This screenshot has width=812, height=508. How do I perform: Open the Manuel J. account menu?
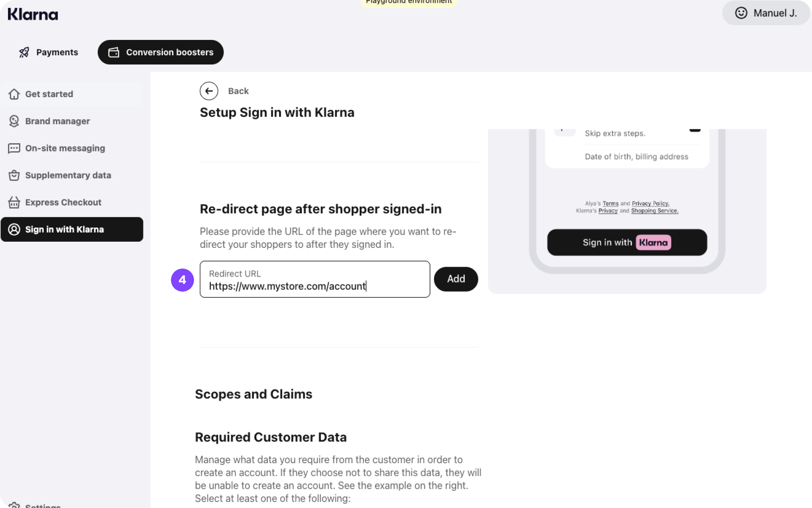pyautogui.click(x=766, y=13)
